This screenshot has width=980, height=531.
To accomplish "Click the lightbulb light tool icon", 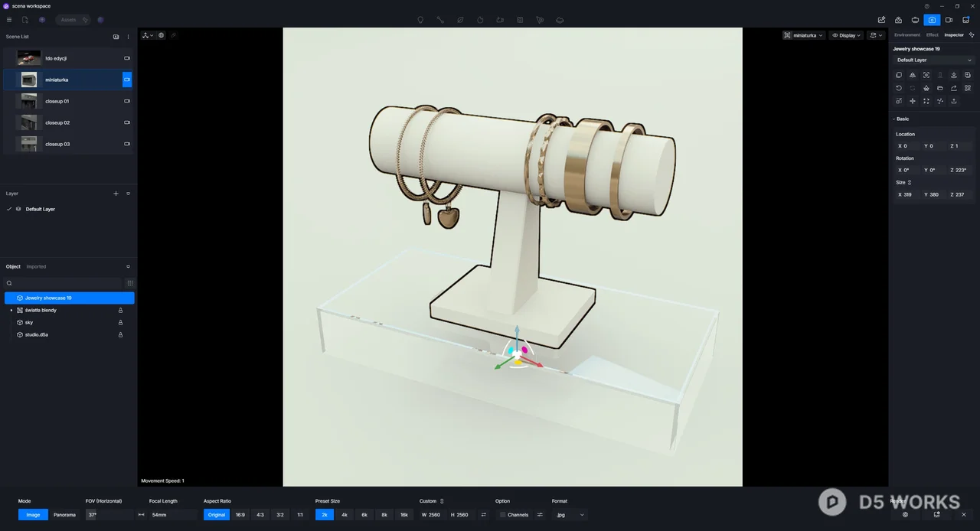I will pyautogui.click(x=420, y=20).
